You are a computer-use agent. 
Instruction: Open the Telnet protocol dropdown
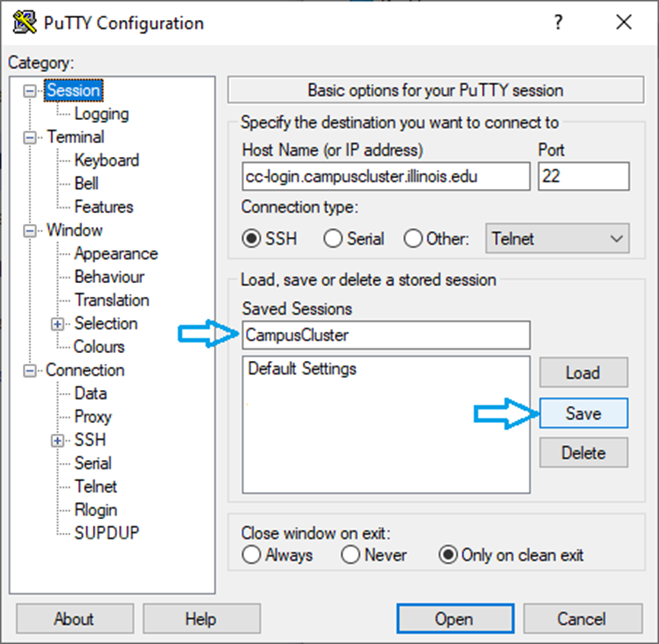coord(557,239)
